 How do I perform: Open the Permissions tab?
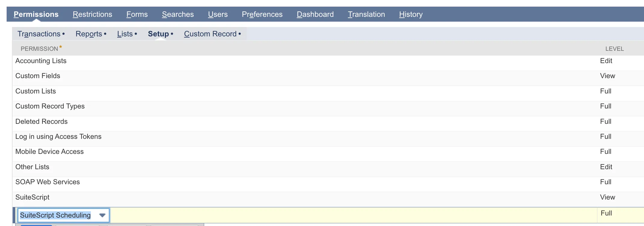pyautogui.click(x=36, y=14)
